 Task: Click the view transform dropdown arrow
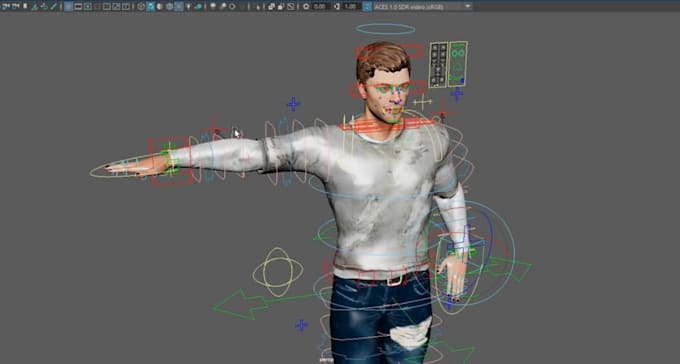tap(468, 7)
